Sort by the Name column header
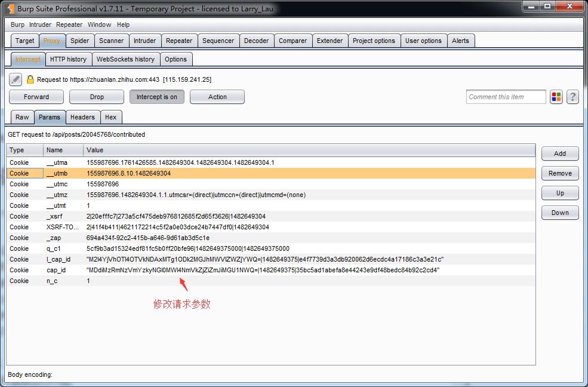The height and width of the screenshot is (387, 588). [x=63, y=150]
